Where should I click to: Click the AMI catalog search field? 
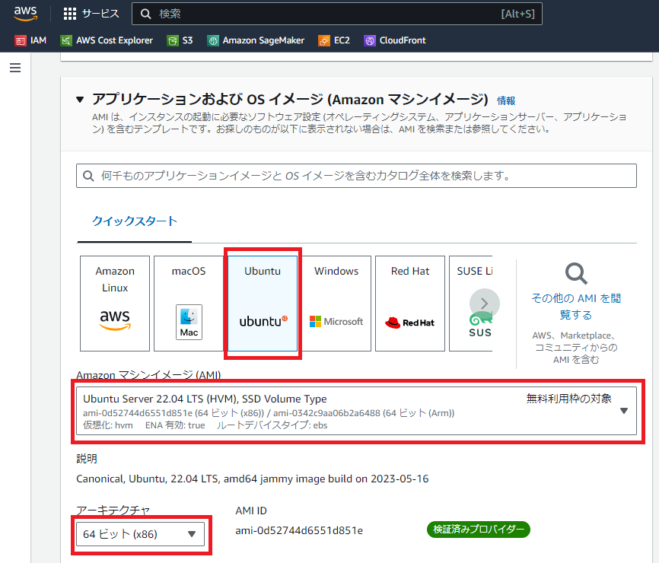tap(356, 176)
